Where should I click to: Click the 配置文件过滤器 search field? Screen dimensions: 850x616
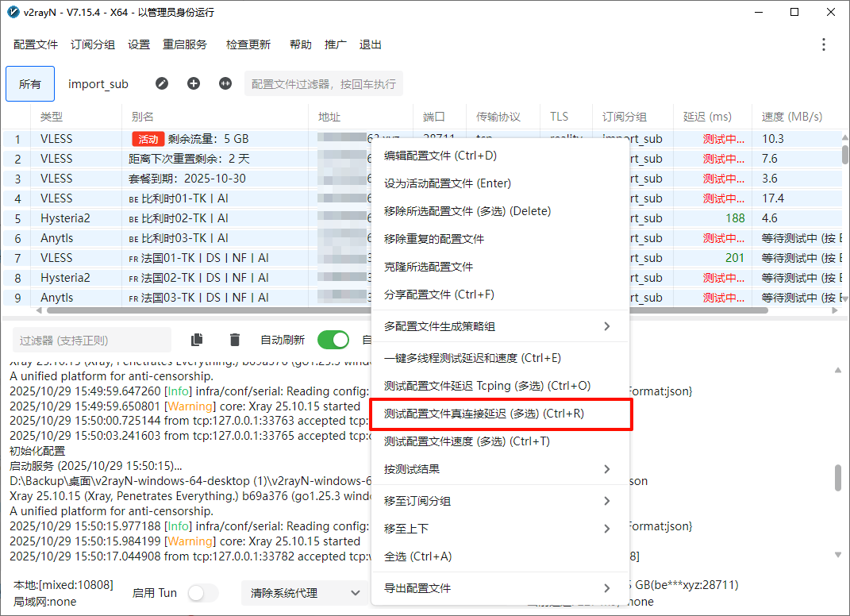coord(323,84)
